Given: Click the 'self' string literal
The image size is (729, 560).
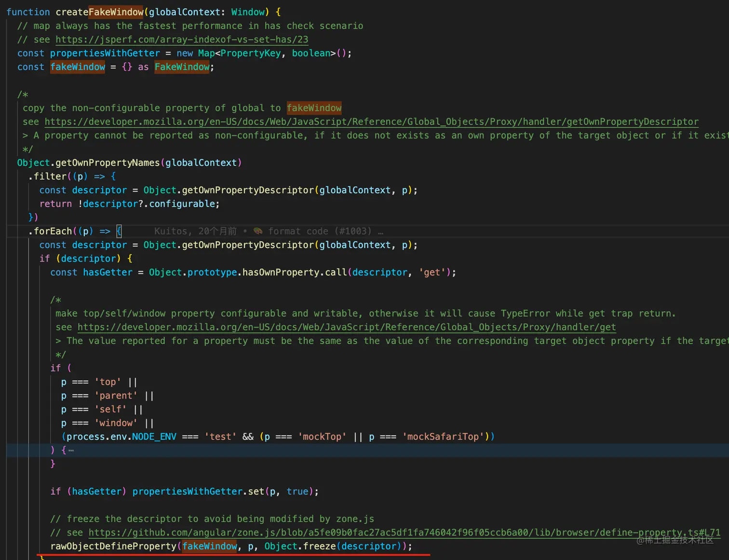Looking at the screenshot, I should (x=110, y=409).
